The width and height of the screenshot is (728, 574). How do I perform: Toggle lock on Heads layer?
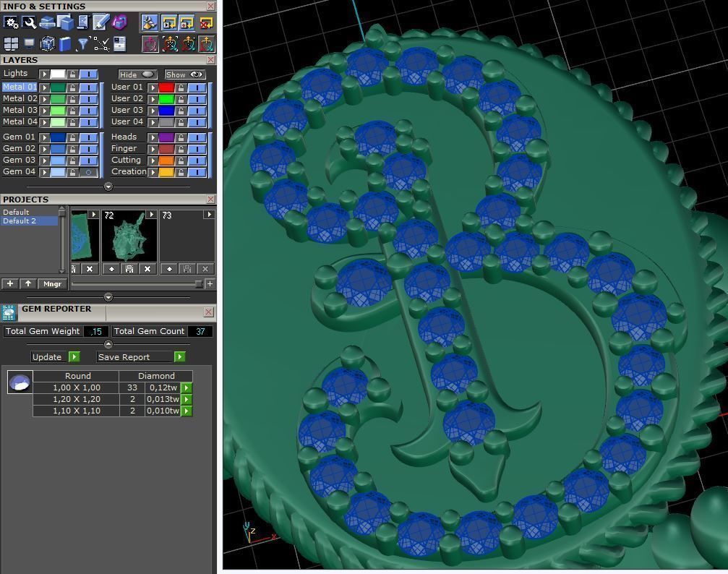pos(181,137)
